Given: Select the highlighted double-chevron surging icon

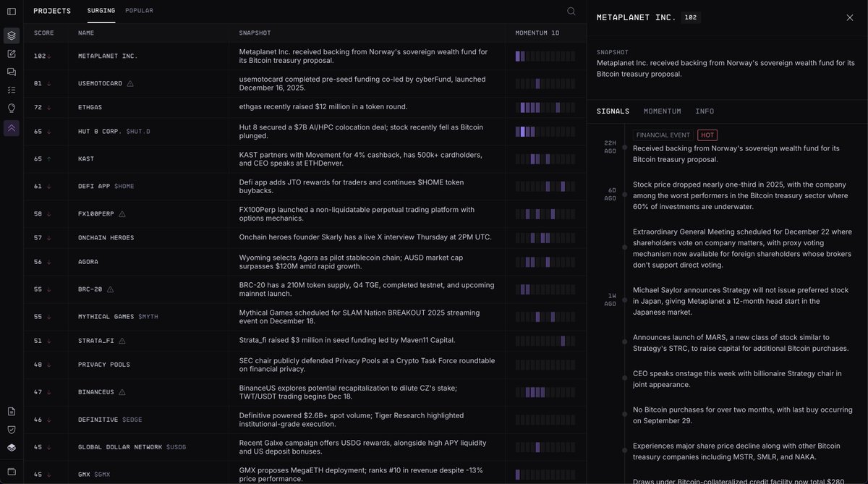Looking at the screenshot, I should click(12, 128).
